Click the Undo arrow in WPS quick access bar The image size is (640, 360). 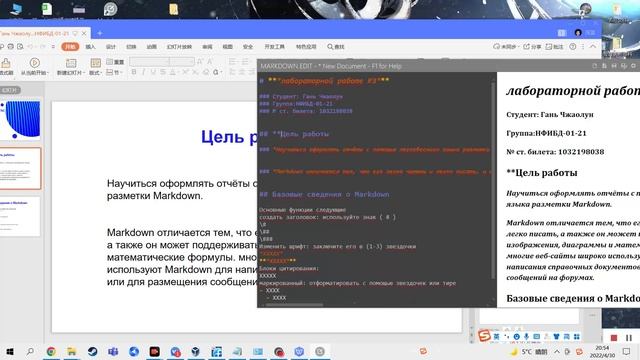30,47
